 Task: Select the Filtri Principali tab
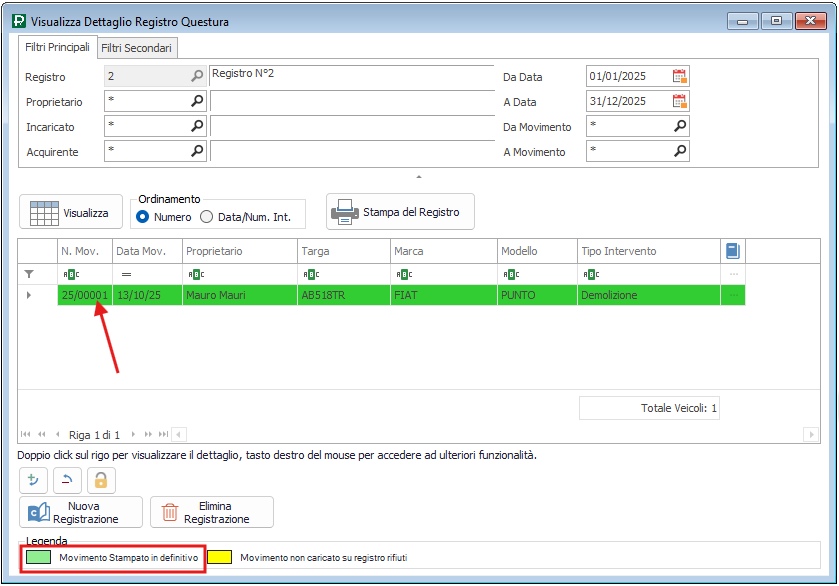pos(57,47)
